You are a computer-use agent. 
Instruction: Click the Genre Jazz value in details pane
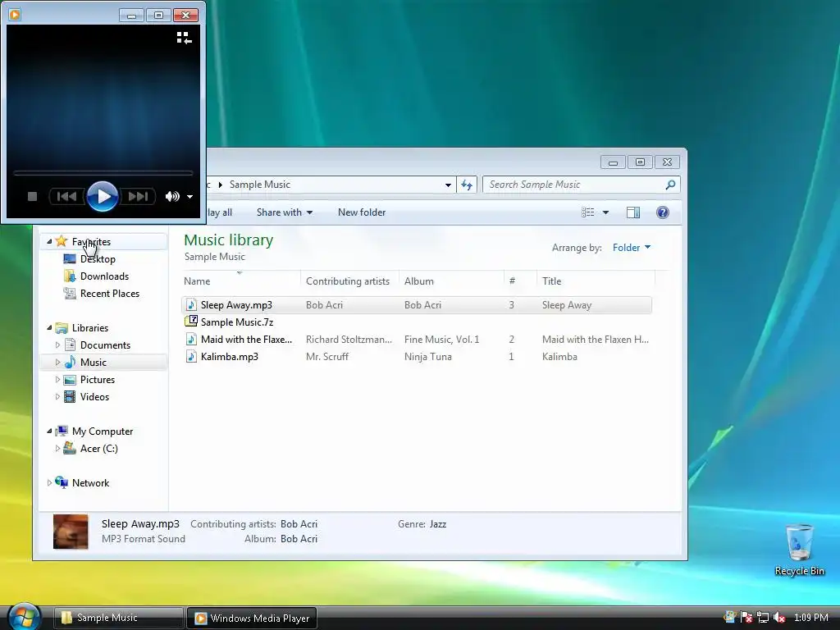tap(438, 524)
